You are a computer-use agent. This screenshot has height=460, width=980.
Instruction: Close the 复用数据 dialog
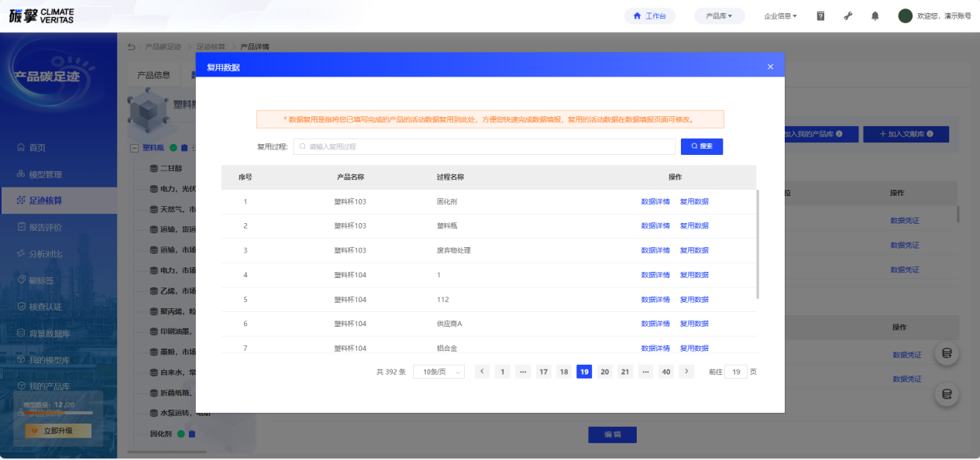770,67
